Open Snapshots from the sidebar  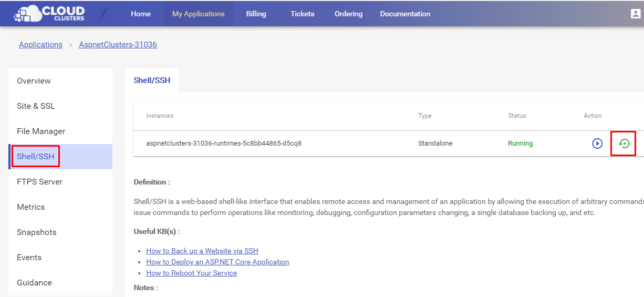36,232
